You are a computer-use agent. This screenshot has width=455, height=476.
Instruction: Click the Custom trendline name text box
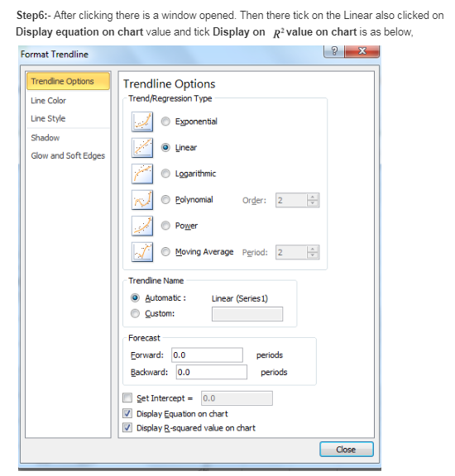click(x=247, y=314)
